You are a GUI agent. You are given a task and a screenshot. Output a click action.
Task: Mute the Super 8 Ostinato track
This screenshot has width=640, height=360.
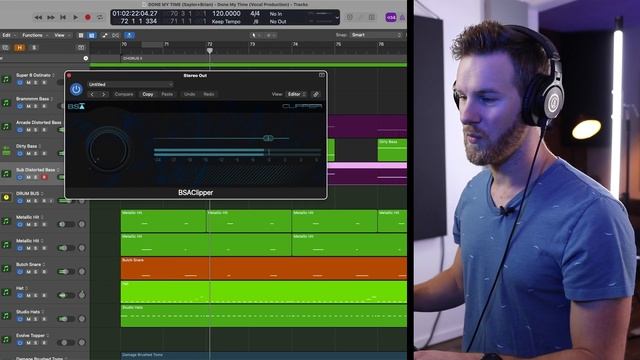click(x=29, y=83)
